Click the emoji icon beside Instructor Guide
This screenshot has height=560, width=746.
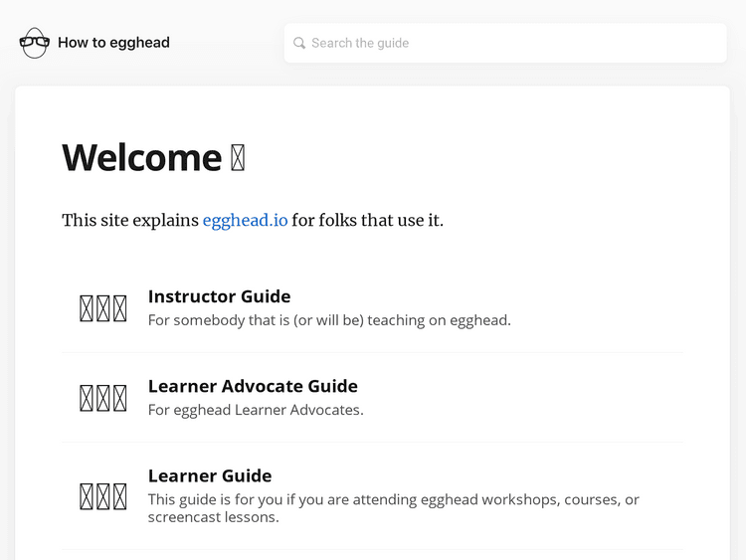pos(103,308)
